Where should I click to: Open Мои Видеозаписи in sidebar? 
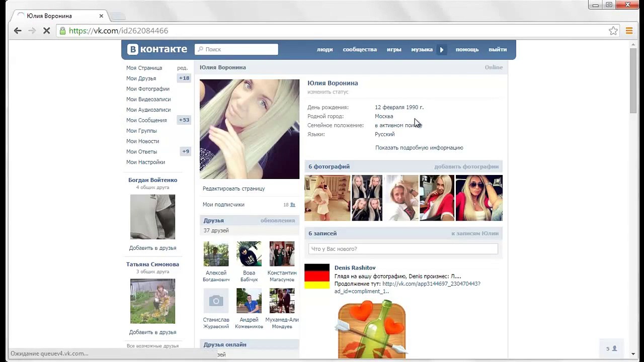pyautogui.click(x=148, y=100)
